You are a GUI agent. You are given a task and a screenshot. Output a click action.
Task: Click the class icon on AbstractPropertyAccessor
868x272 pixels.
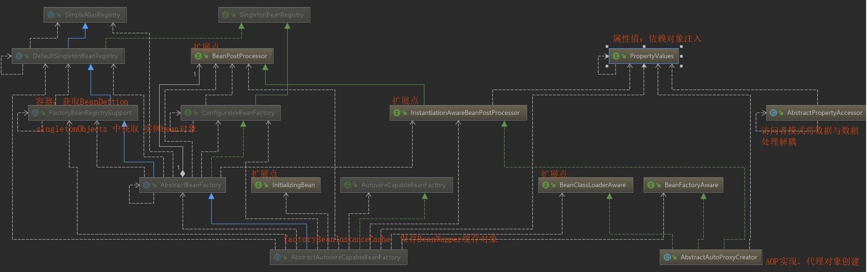pyautogui.click(x=773, y=113)
